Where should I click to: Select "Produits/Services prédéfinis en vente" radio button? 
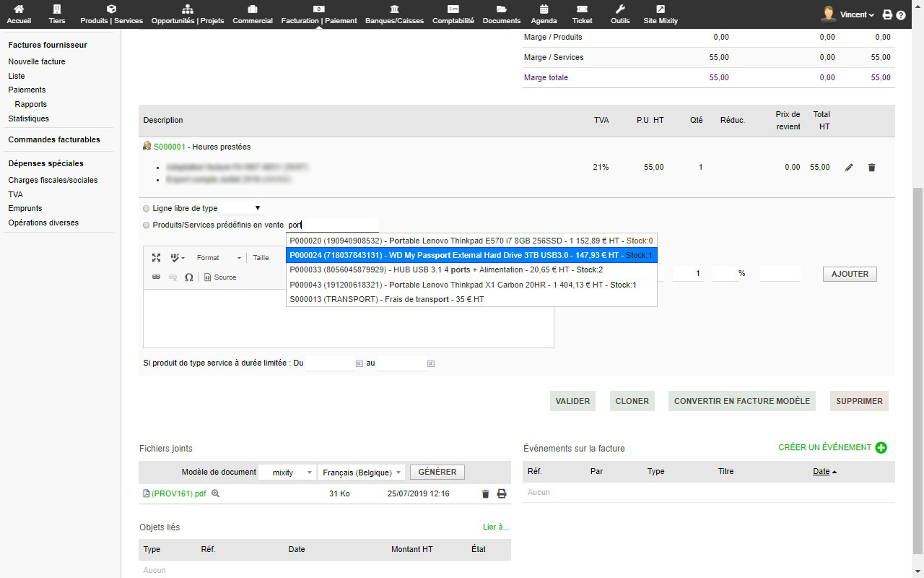pos(147,225)
